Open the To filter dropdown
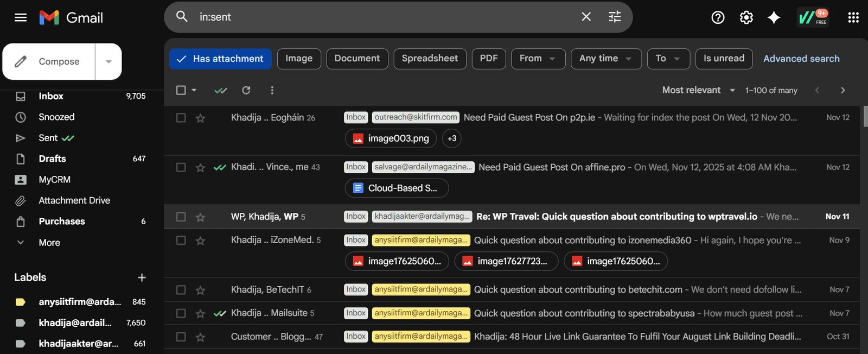 click(x=668, y=59)
